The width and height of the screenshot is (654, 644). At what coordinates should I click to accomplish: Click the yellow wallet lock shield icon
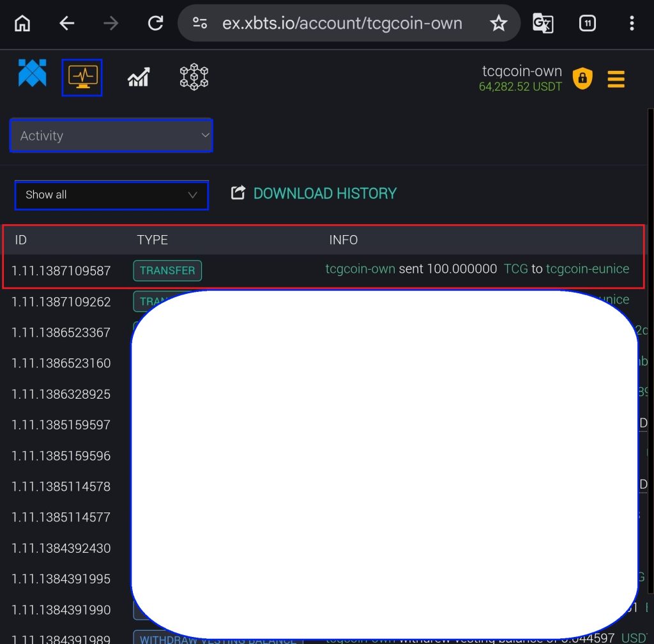pos(582,79)
